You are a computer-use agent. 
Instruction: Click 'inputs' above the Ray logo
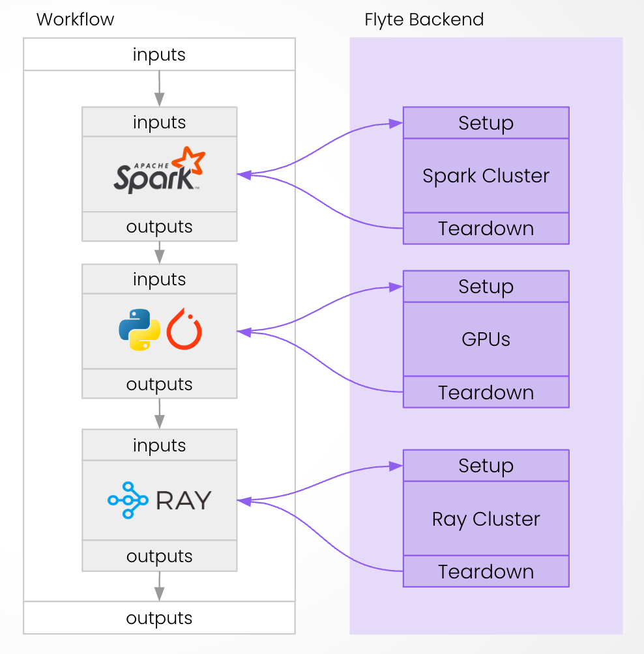160,445
